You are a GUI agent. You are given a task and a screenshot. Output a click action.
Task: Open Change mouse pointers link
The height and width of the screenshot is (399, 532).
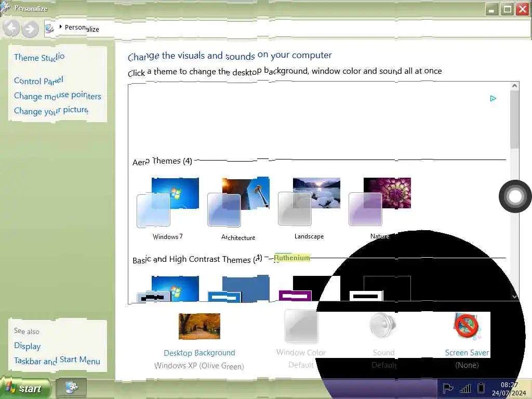[x=58, y=96]
